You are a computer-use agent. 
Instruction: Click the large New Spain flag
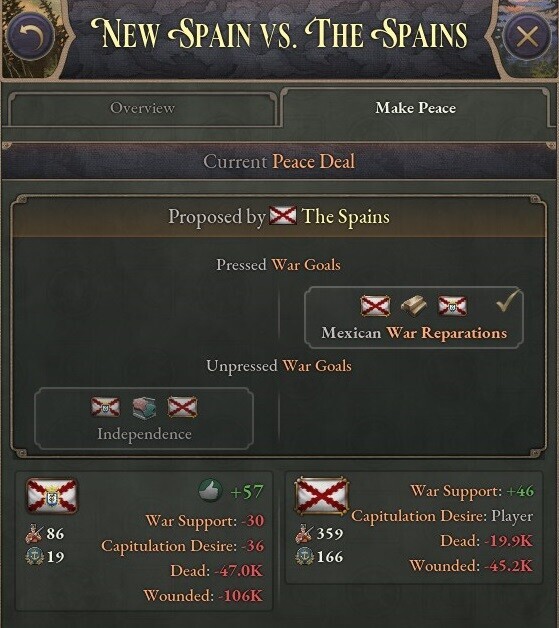[x=52, y=496]
